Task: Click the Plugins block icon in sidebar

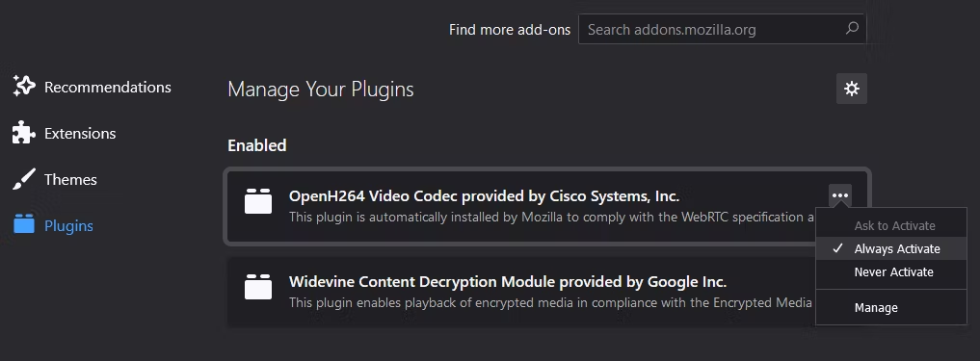Action: [x=24, y=223]
